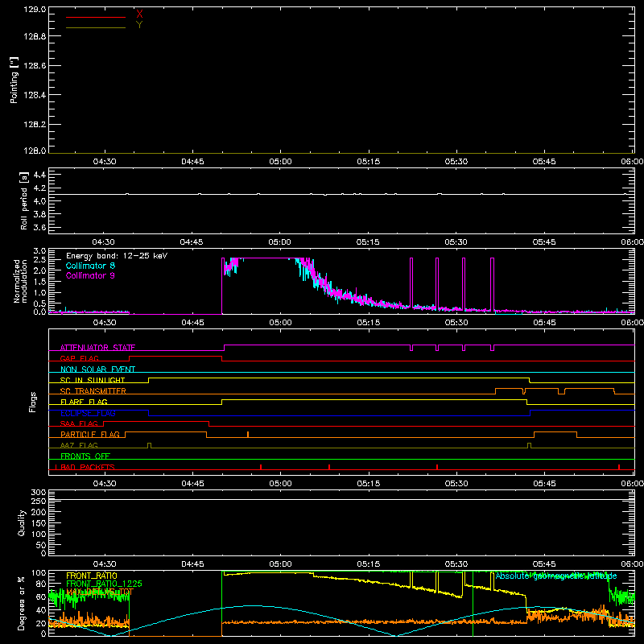Click the 04:45 time label under Roll period panel
The height and width of the screenshot is (644, 644).
pyautogui.click(x=192, y=242)
